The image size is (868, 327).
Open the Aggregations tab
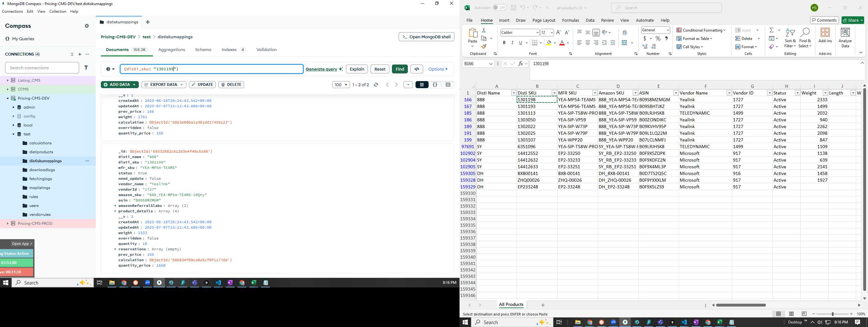pyautogui.click(x=171, y=49)
